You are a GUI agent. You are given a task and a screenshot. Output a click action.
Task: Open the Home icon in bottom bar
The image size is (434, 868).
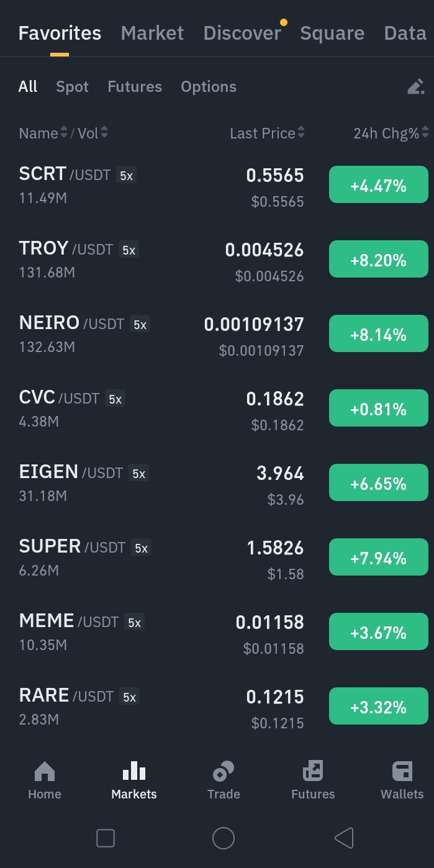(45, 772)
